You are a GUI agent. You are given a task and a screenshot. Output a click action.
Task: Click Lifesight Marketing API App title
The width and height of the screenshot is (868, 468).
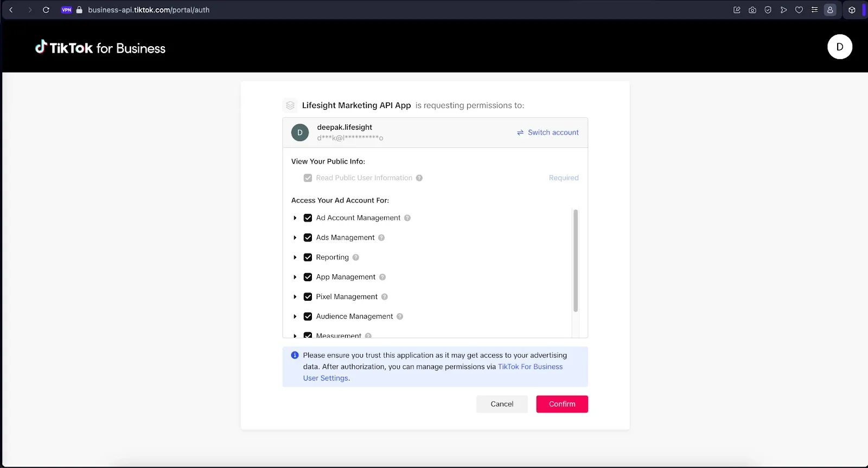pyautogui.click(x=356, y=105)
